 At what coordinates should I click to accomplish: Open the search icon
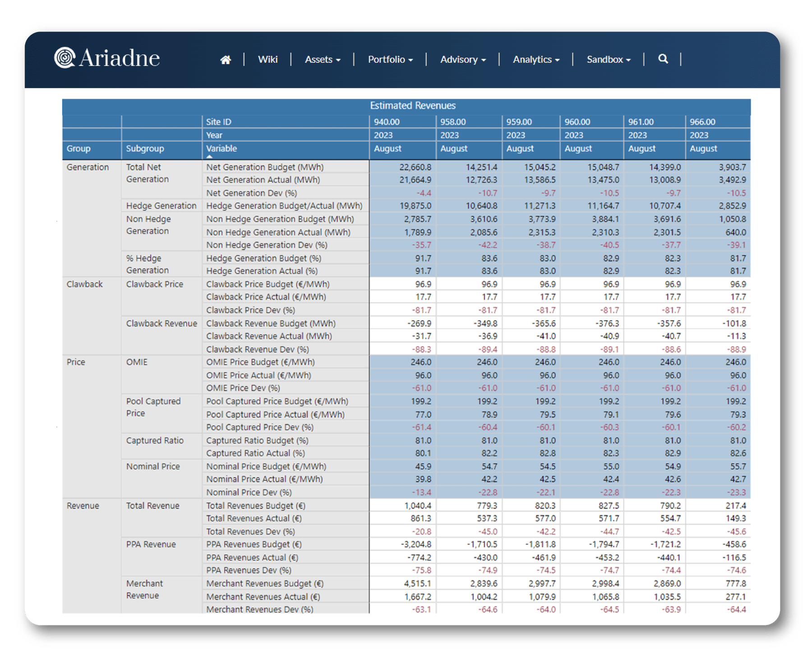(663, 59)
